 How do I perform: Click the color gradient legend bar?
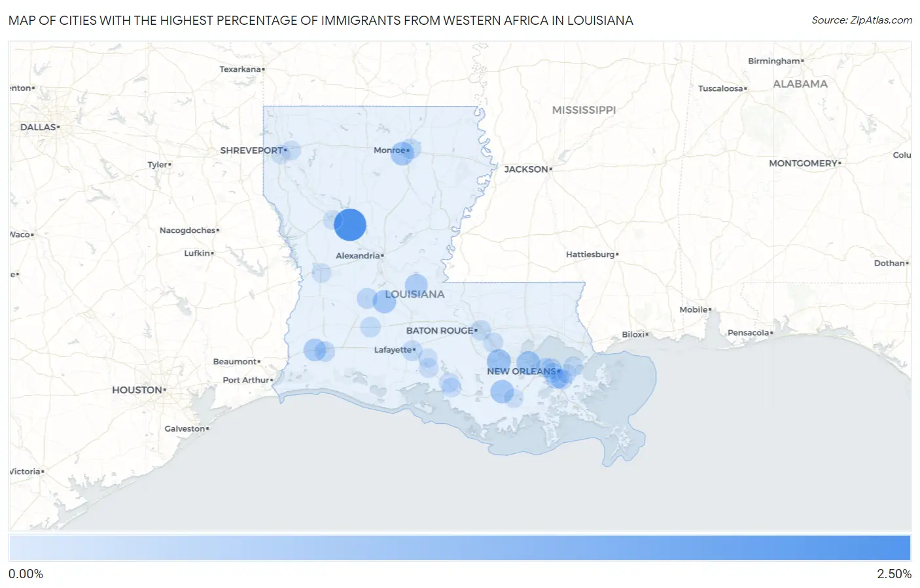point(460,548)
